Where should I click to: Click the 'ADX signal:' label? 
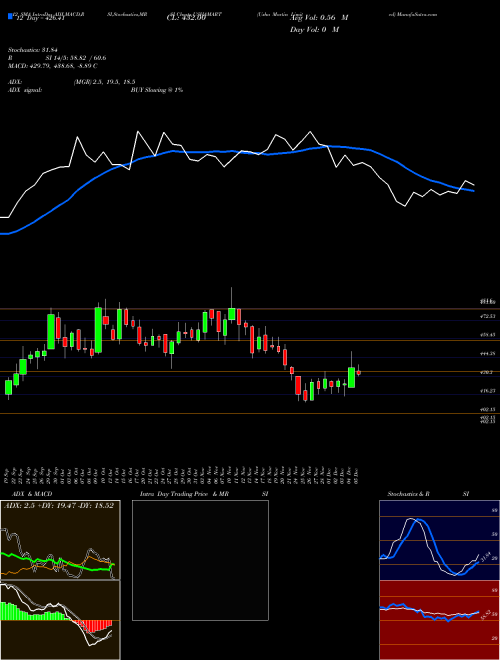click(x=25, y=90)
